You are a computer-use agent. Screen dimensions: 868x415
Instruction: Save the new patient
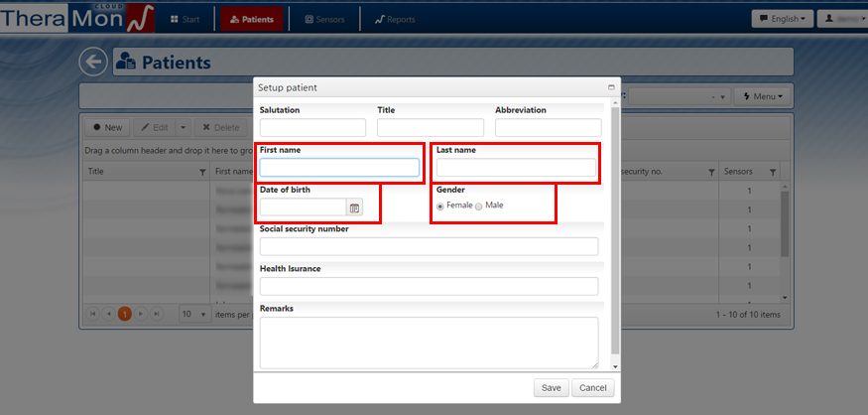[x=551, y=388]
